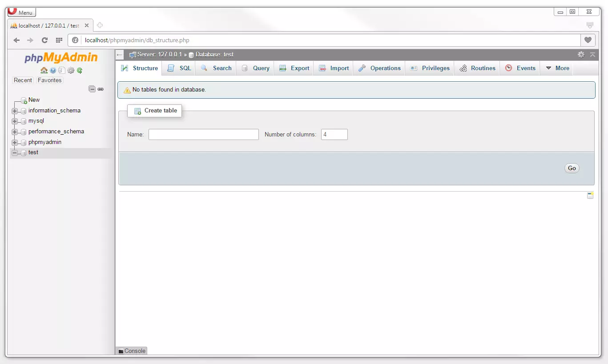This screenshot has width=608, height=364.
Task: Open the More tab dropdown
Action: tap(557, 68)
